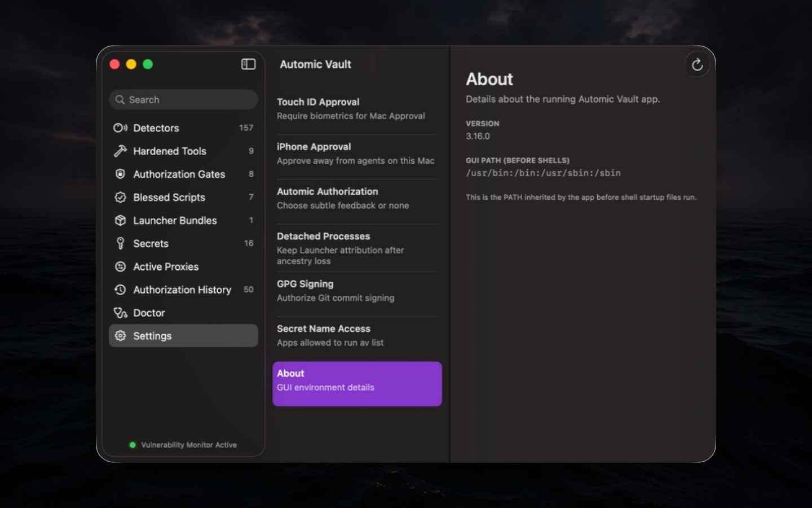Click the Active Proxies icon
The image size is (812, 508).
point(120,267)
